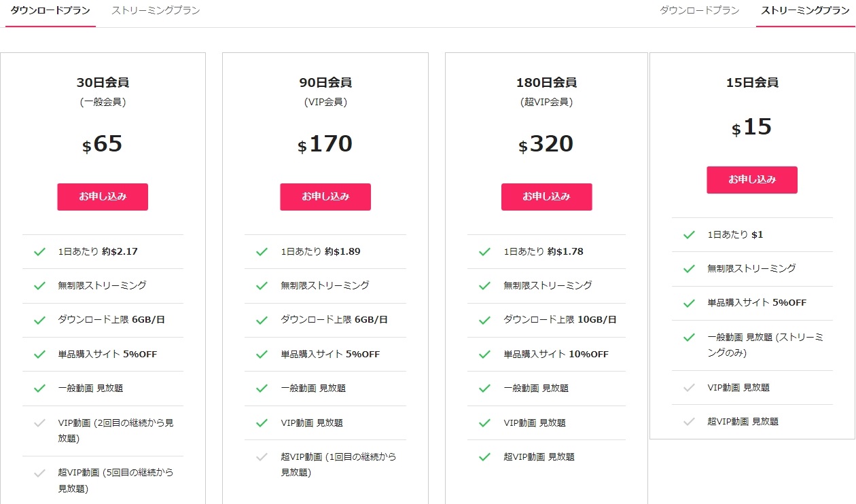Click the checkmark beside 1日あたり $1
Viewport: 856px width, 504px height.
(x=689, y=235)
